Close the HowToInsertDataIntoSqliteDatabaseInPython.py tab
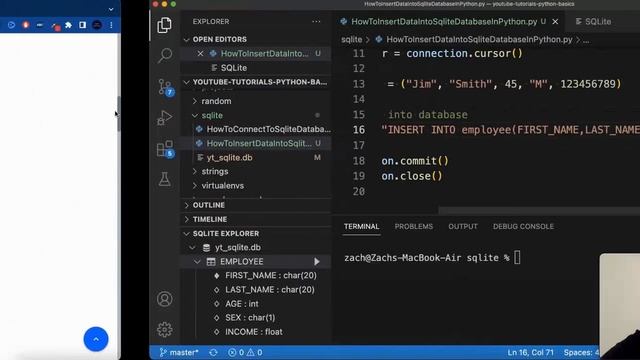This screenshot has width=640, height=360. [x=555, y=22]
